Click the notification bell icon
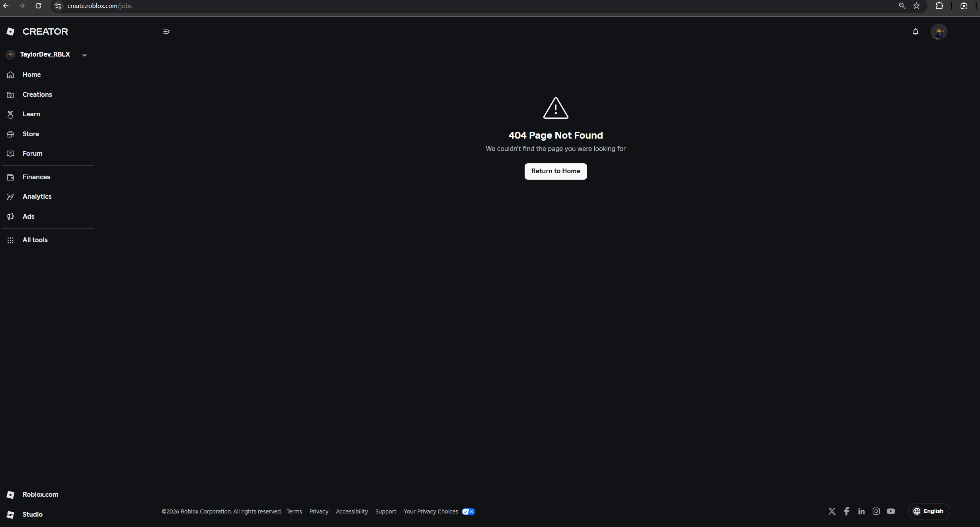This screenshot has width=980, height=527. tap(916, 31)
